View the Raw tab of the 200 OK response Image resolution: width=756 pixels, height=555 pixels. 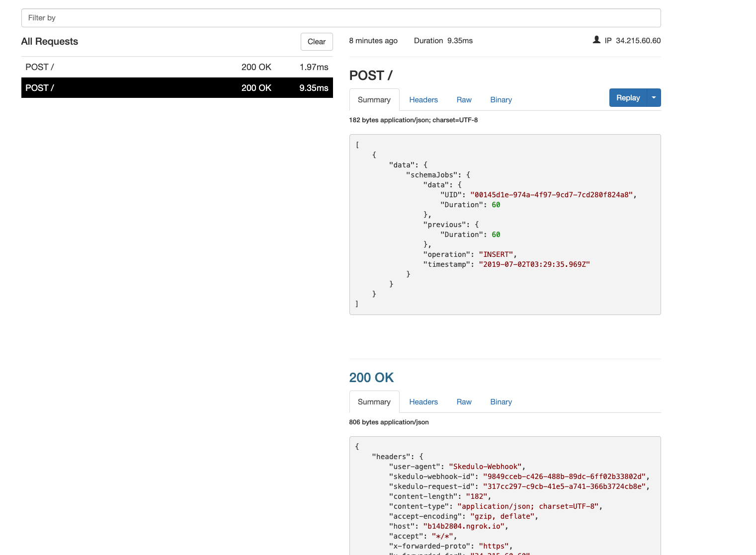click(464, 401)
